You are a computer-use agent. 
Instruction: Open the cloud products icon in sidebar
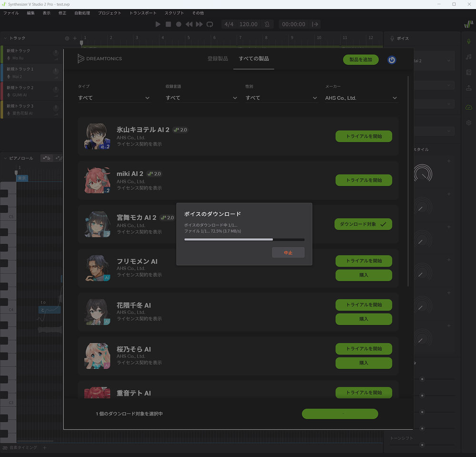(469, 107)
